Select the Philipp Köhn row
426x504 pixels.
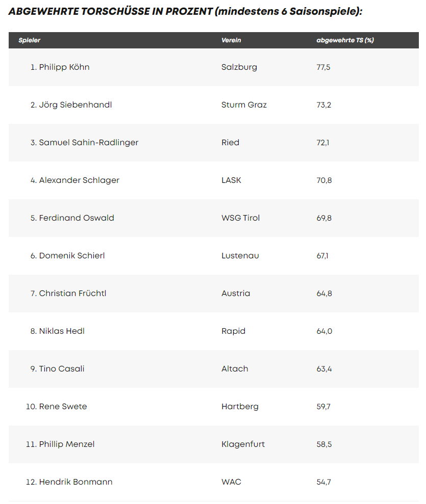[x=214, y=67]
